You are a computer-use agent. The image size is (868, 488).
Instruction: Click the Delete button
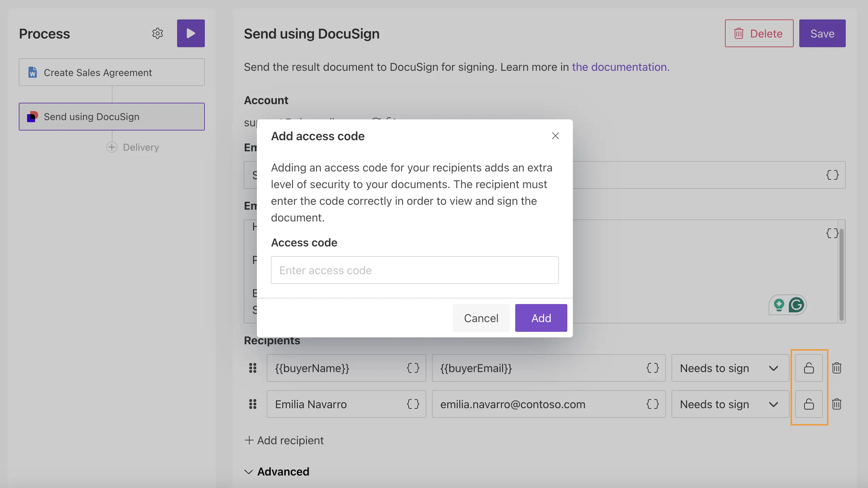(759, 33)
